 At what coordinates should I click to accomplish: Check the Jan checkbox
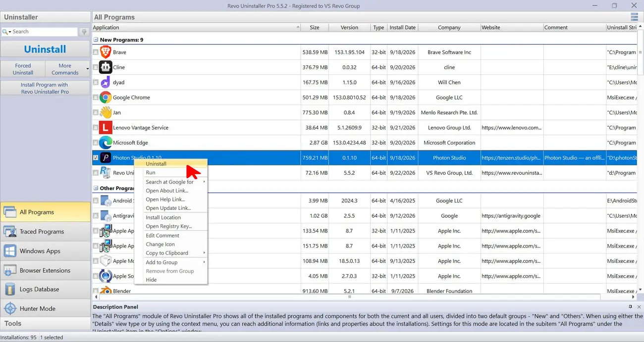click(x=95, y=112)
